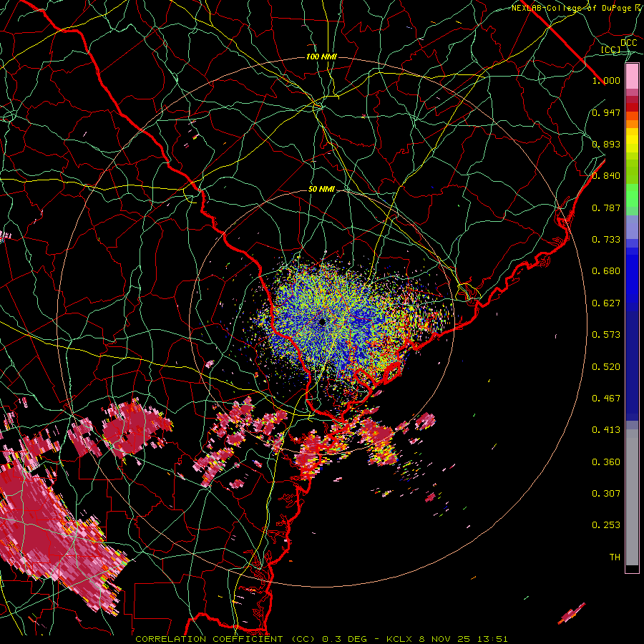Pick the gray swatch beside 0.307
Screen dimensions: 644x644
(x=632, y=497)
